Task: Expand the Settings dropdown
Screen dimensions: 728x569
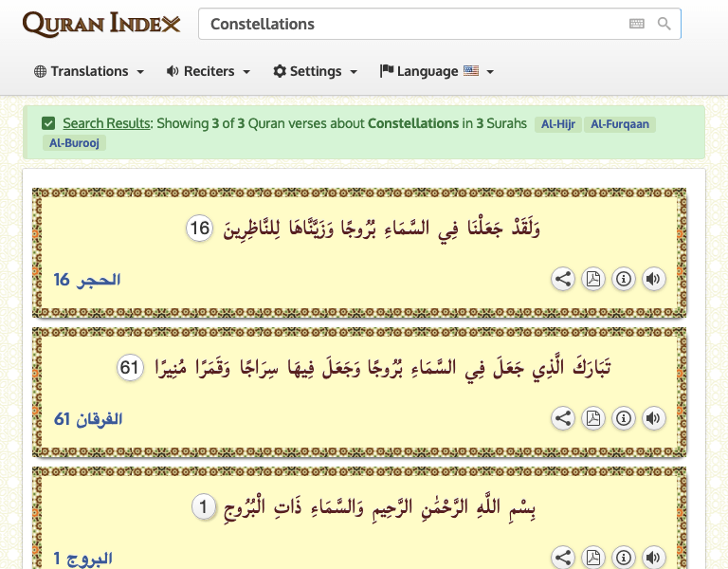Action: pyautogui.click(x=315, y=71)
